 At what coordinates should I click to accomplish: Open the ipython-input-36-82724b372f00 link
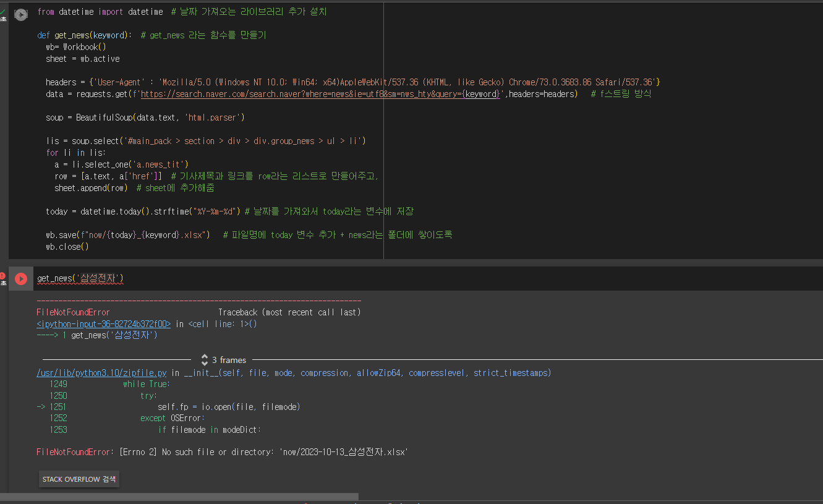pos(104,324)
